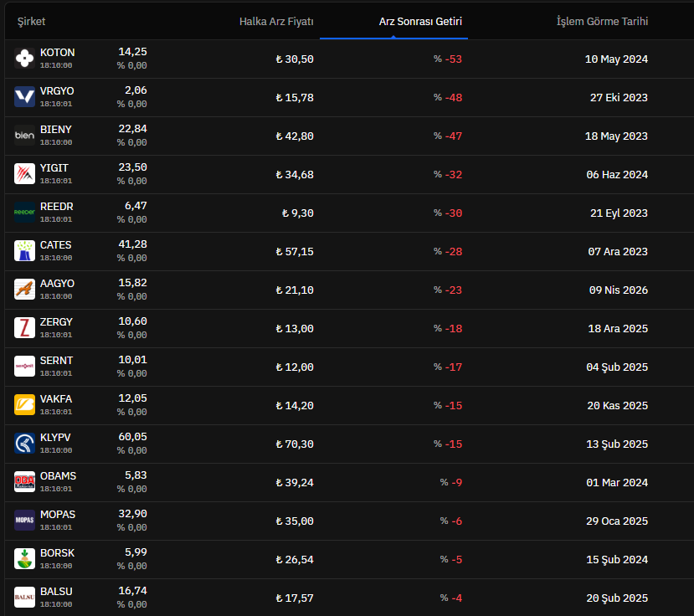694x616 pixels.
Task: Click the OBAMS OBA logo icon
Action: 24,482
